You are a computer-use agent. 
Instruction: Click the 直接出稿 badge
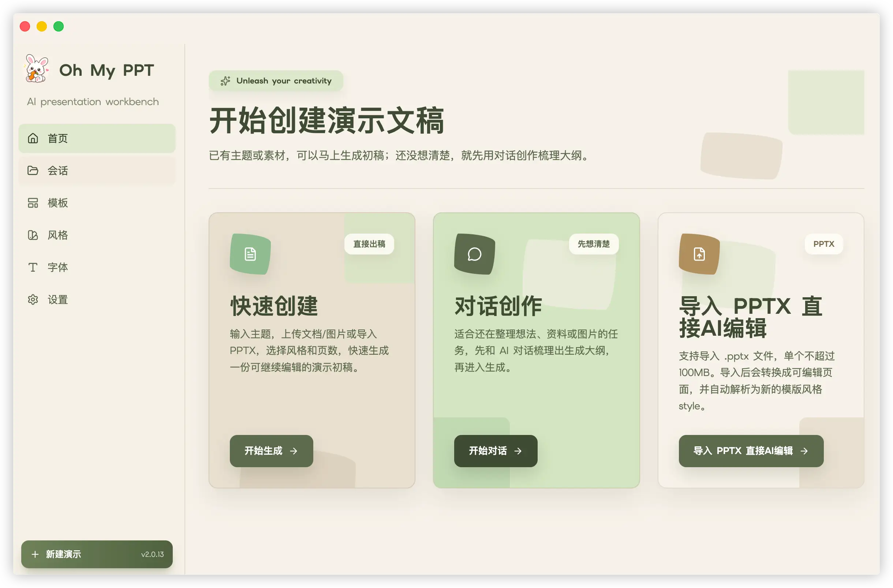click(x=369, y=244)
